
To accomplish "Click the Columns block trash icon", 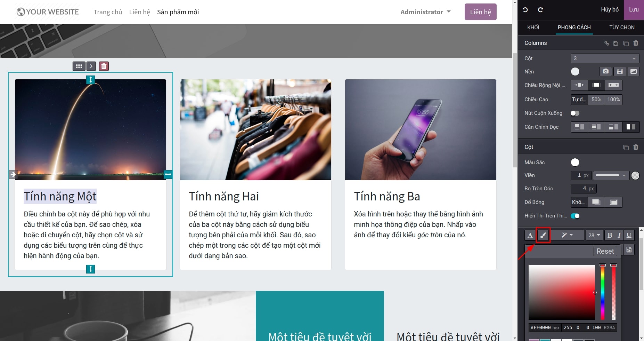I will click(x=636, y=43).
